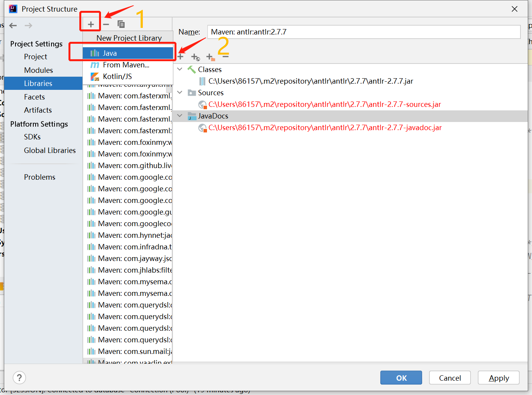Open Modules settings page

pos(38,70)
